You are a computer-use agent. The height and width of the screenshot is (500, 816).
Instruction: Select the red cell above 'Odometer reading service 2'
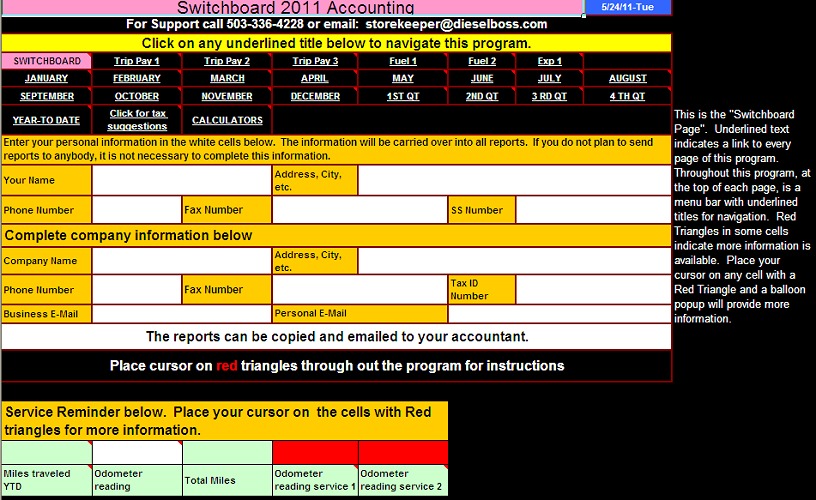(403, 453)
